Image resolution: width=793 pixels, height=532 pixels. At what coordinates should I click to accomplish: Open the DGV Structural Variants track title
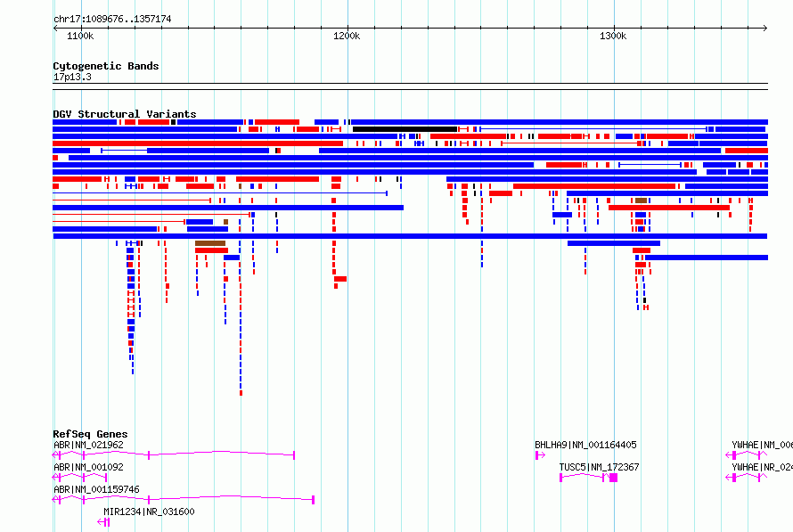(125, 114)
